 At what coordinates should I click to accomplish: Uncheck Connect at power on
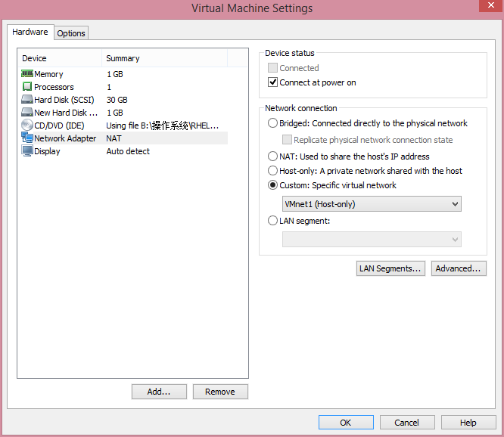tap(272, 82)
